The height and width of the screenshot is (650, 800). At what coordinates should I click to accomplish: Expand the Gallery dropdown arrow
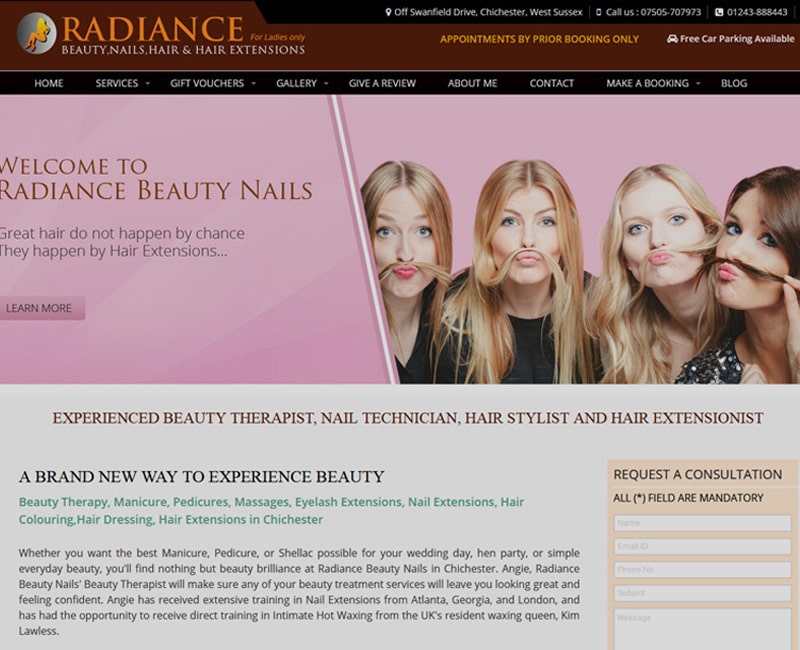click(x=326, y=83)
